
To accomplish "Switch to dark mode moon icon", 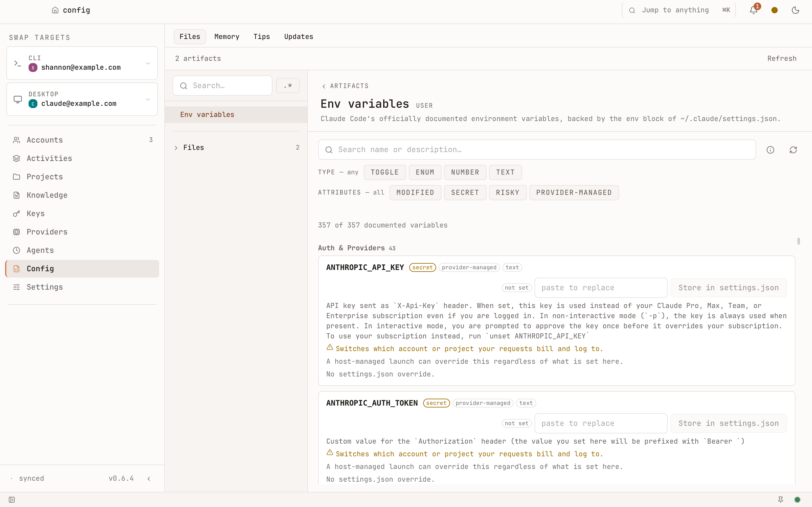I will coord(795,10).
